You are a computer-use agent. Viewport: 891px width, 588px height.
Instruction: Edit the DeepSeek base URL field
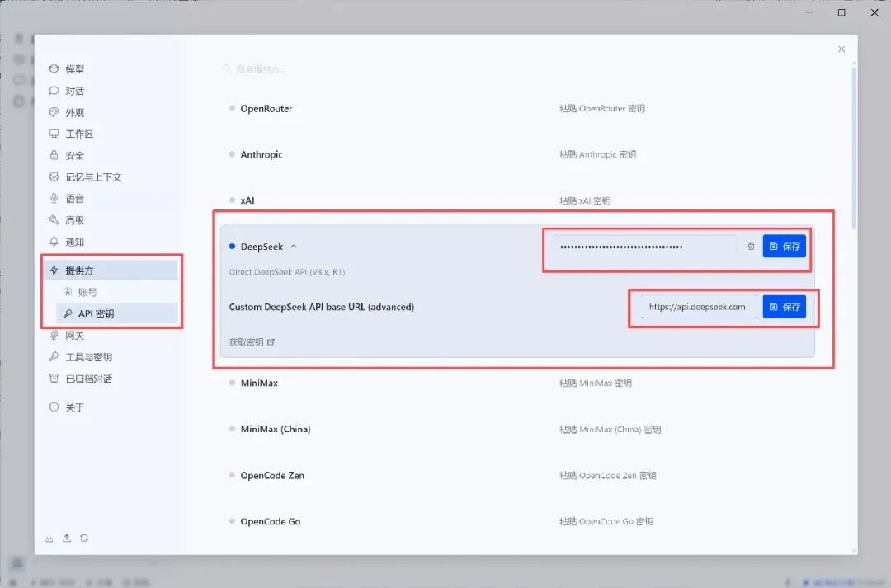(699, 307)
